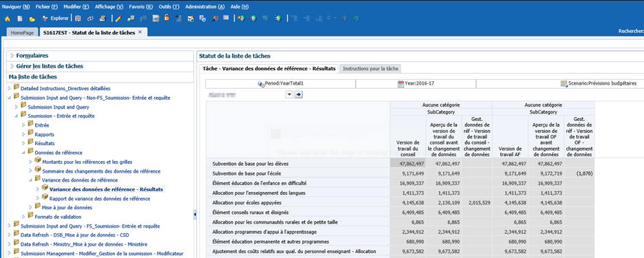The height and width of the screenshot is (258, 644).
Task: Click the Refresh arrows toolbar icon
Action: (x=90, y=19)
